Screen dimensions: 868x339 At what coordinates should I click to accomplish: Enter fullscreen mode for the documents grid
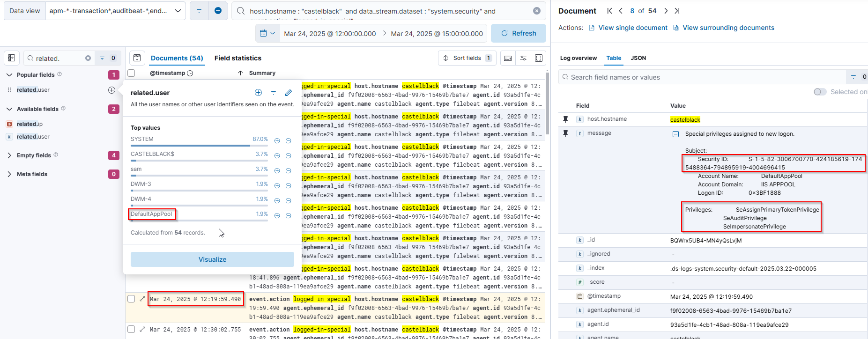[539, 58]
